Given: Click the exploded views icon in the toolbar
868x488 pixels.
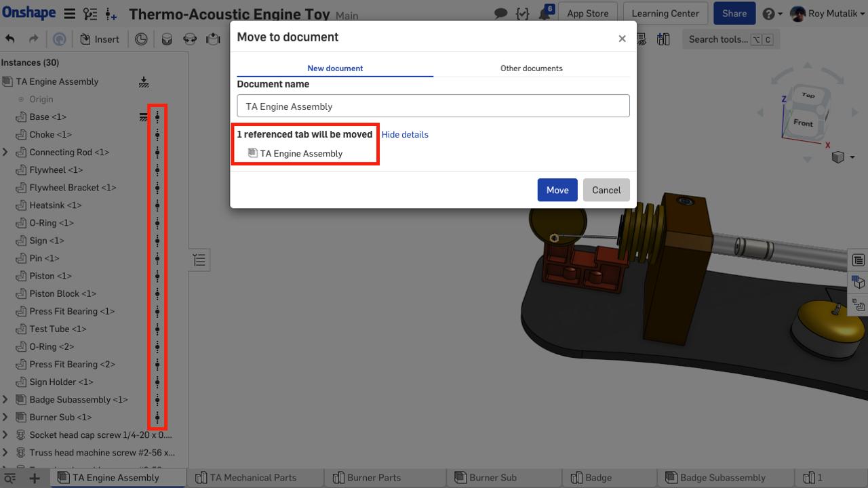Looking at the screenshot, I should point(189,39).
